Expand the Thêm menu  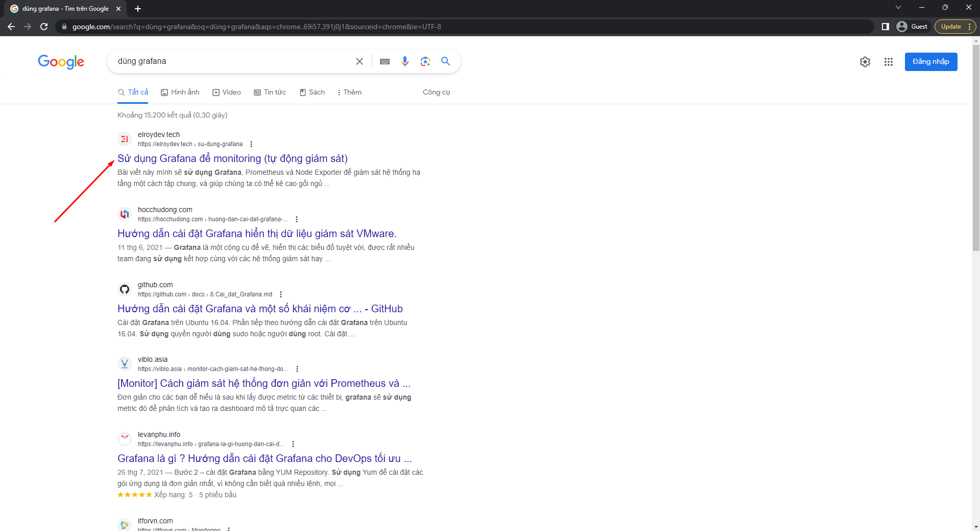(350, 93)
